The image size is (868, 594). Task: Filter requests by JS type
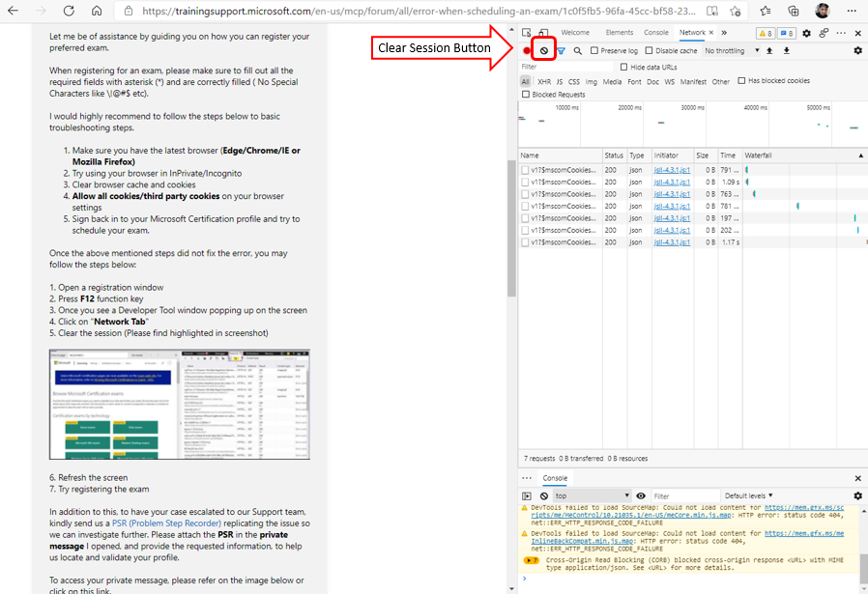pos(560,82)
